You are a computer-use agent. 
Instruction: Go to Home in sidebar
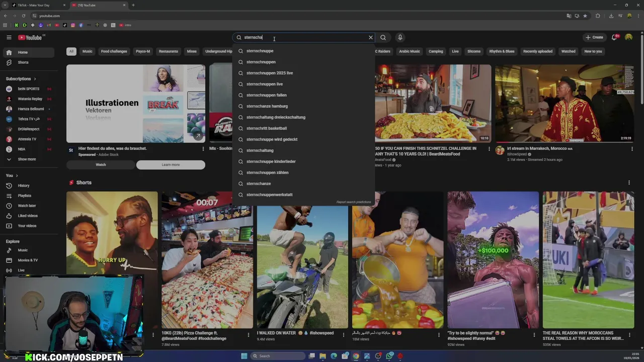tap(29, 52)
